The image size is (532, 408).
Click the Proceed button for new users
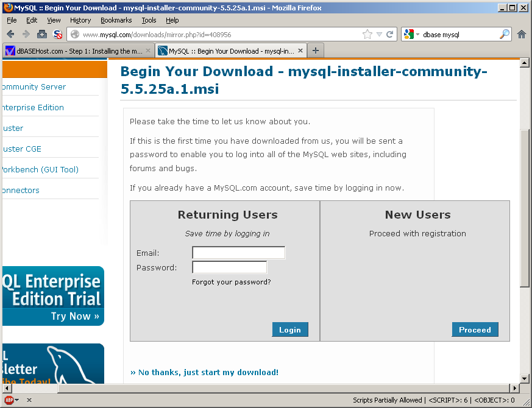[x=475, y=329]
